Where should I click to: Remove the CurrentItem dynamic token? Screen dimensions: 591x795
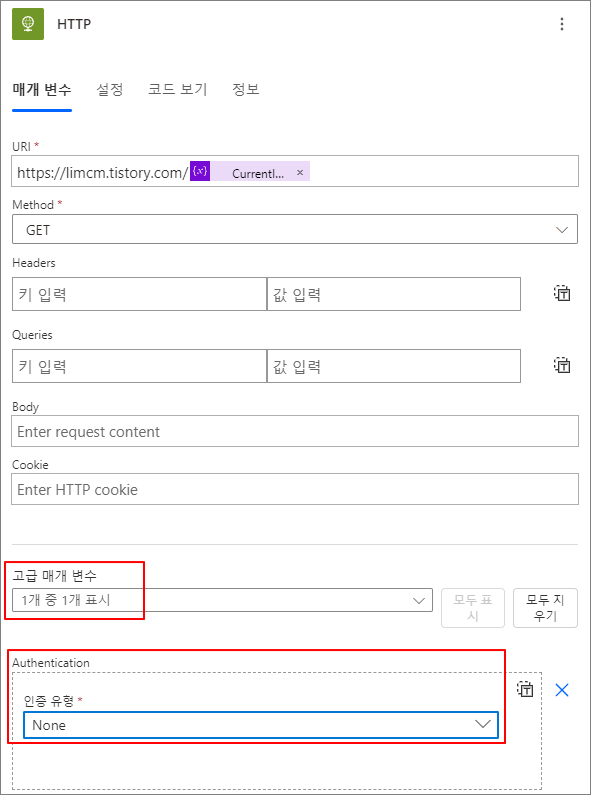point(300,172)
